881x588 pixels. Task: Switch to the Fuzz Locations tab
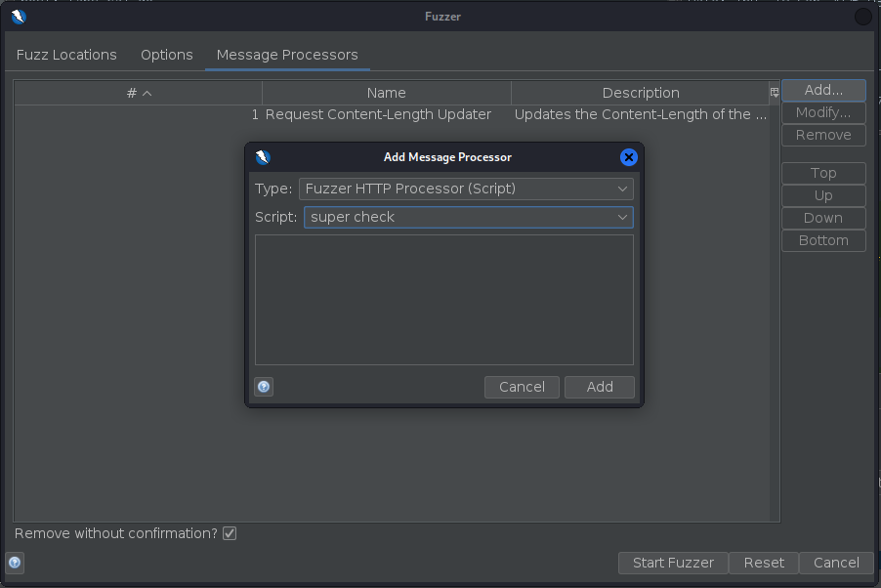tap(66, 55)
